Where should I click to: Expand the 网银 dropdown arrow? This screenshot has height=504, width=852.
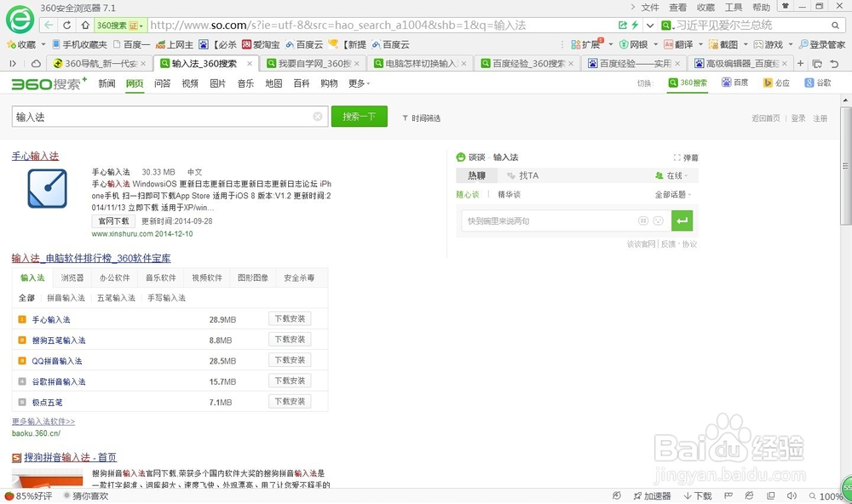point(655,44)
